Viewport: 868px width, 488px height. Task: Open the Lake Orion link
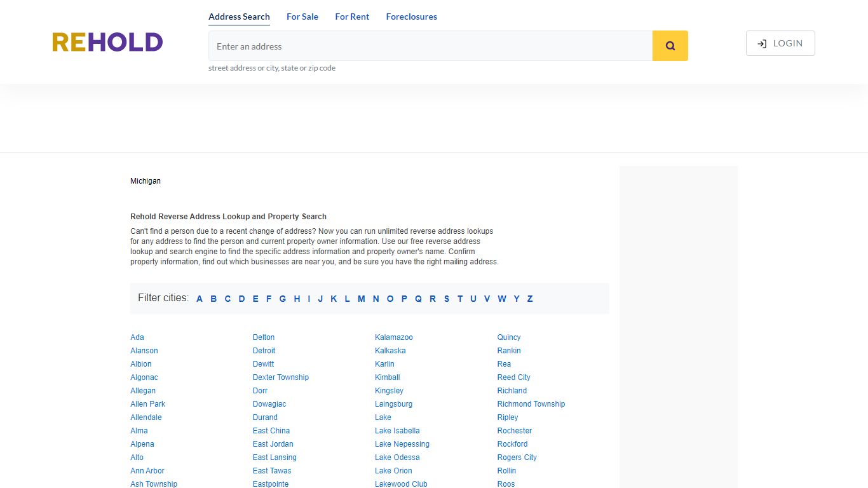[393, 471]
